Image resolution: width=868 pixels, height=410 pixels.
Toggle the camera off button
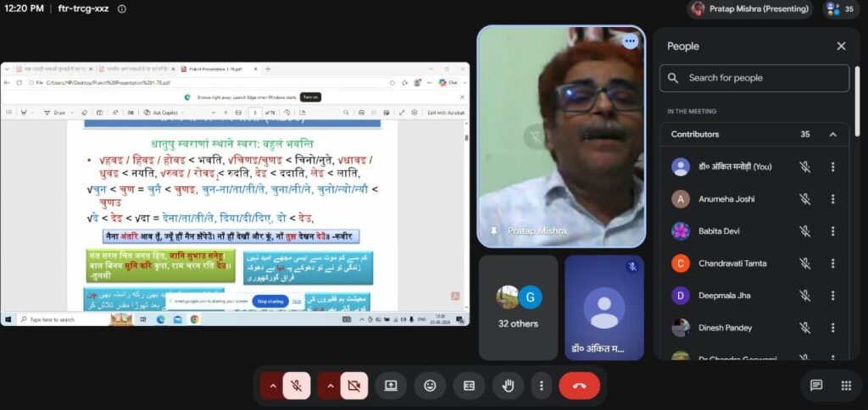tap(354, 385)
